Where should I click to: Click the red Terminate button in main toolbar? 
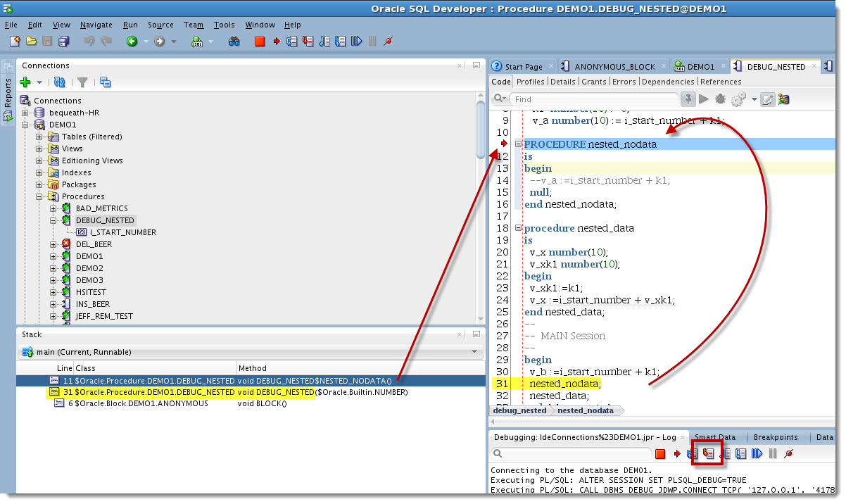point(260,42)
